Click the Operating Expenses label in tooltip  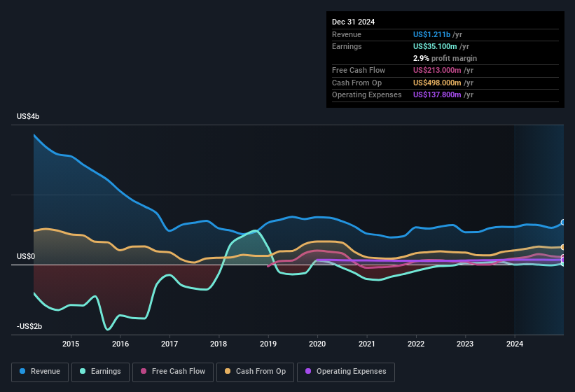tap(367, 95)
